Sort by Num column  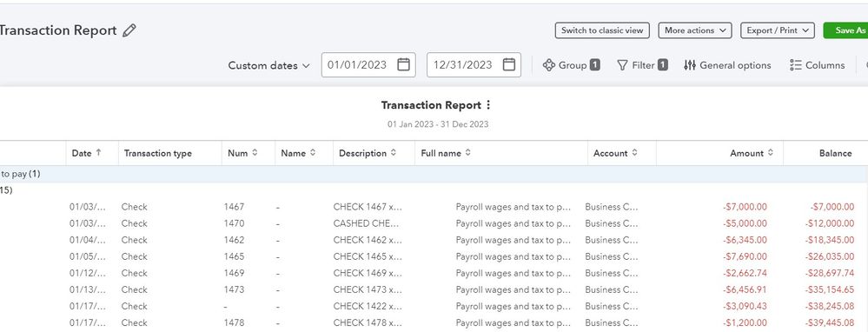(x=255, y=153)
